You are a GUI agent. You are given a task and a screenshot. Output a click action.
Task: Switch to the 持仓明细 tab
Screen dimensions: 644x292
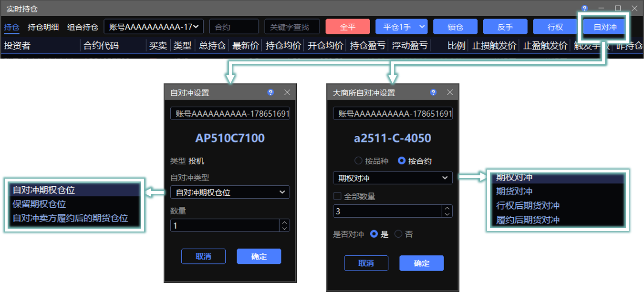[43, 27]
